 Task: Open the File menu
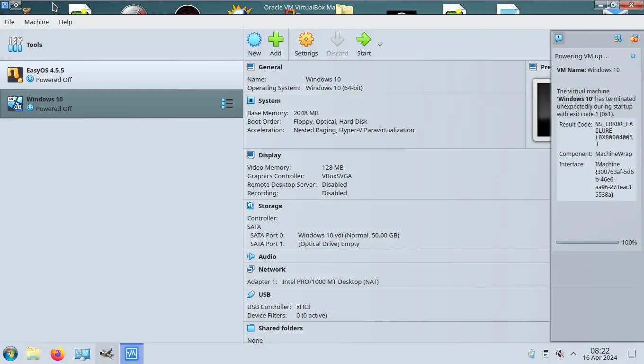(x=9, y=22)
